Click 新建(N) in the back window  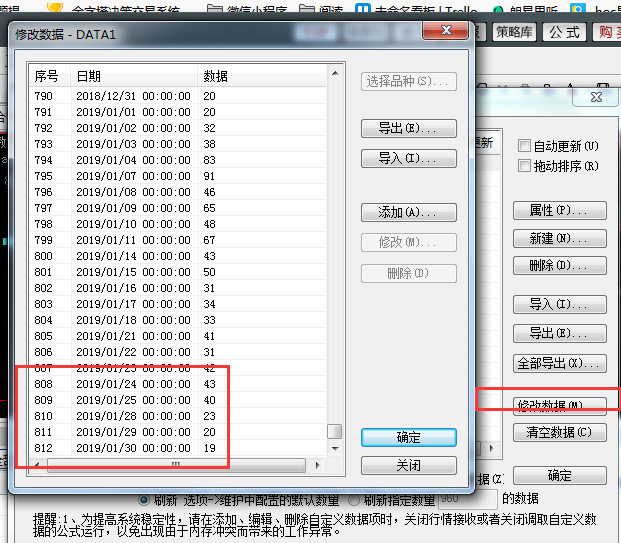click(x=560, y=238)
